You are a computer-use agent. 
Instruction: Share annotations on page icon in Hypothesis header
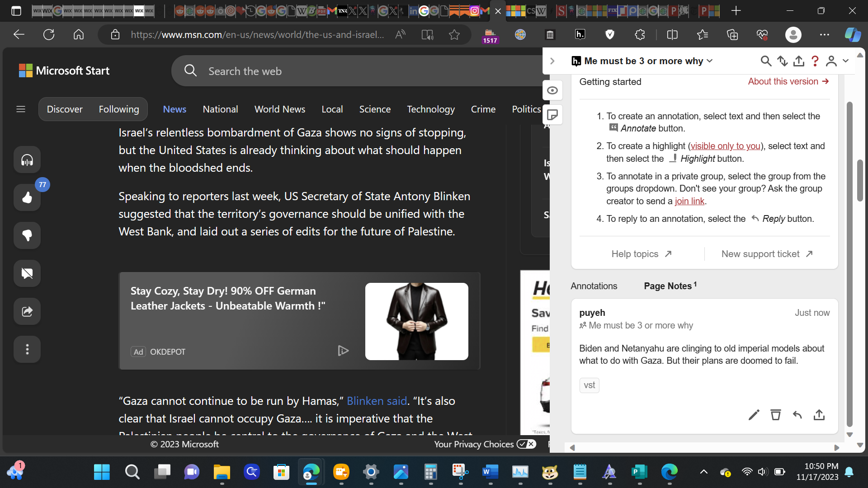point(799,61)
